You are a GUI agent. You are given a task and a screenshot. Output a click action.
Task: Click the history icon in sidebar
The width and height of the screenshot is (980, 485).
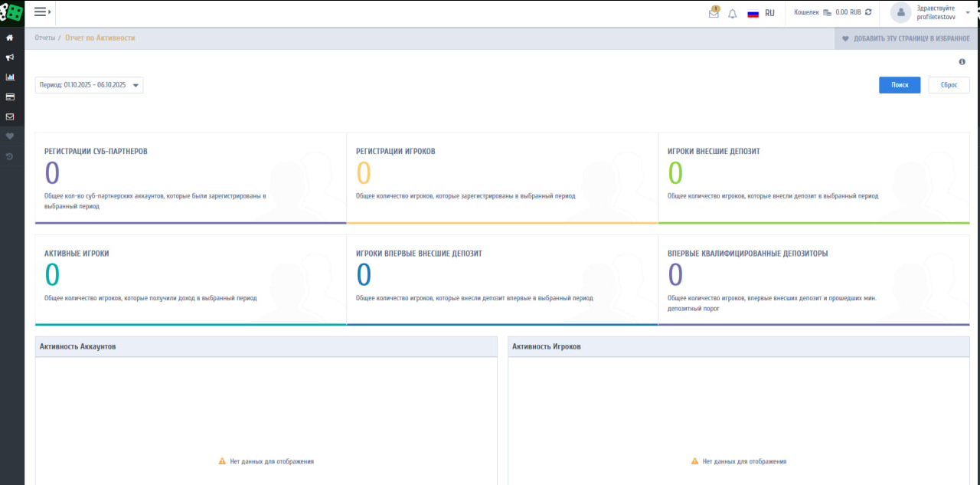pyautogui.click(x=10, y=156)
